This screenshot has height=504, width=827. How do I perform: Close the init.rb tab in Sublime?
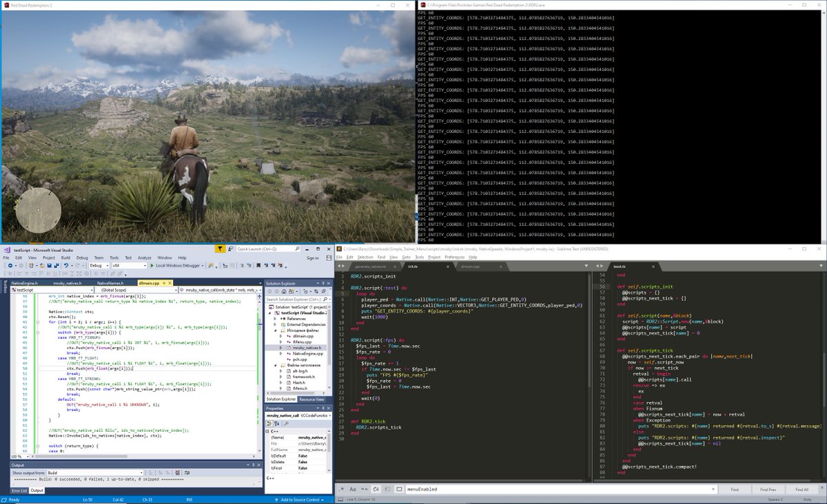[x=448, y=266]
